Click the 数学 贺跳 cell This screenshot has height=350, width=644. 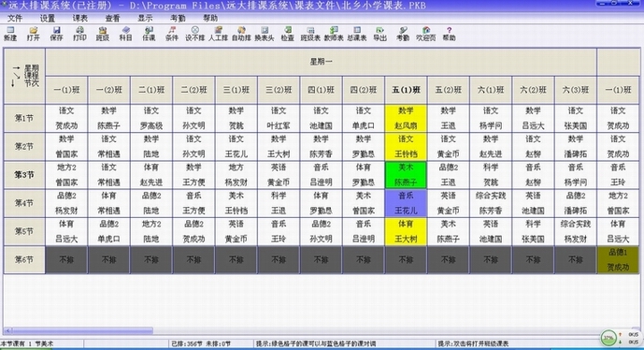point(236,118)
